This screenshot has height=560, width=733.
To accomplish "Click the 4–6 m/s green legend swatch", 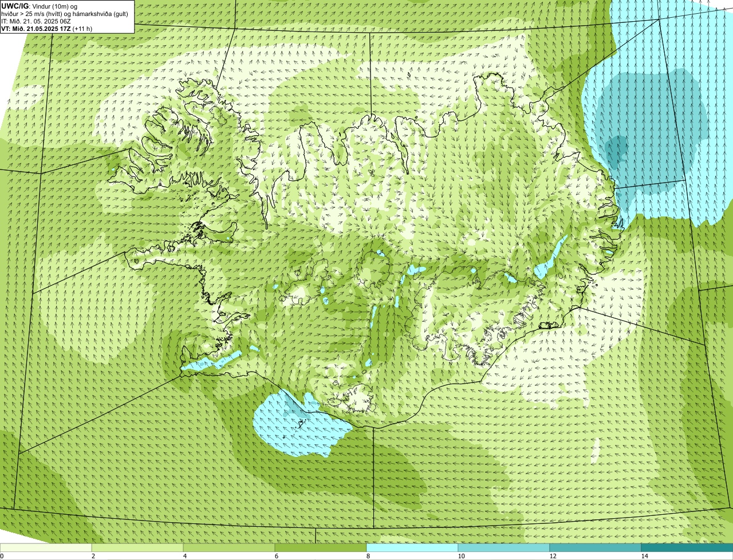I will tap(229, 547).
